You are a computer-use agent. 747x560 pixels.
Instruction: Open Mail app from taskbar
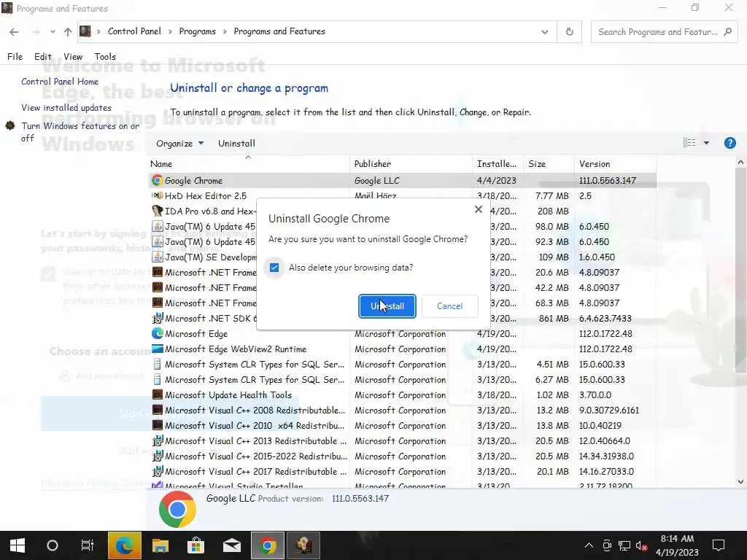click(x=231, y=545)
